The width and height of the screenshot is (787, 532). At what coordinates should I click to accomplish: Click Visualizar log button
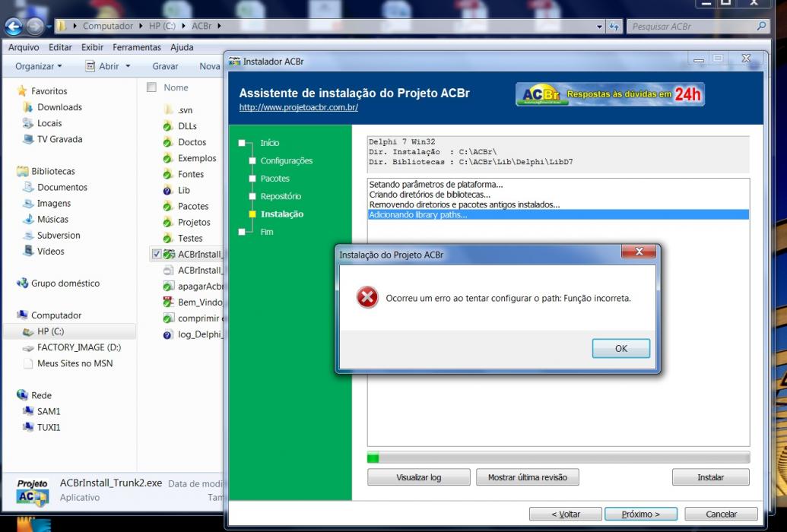point(419,477)
